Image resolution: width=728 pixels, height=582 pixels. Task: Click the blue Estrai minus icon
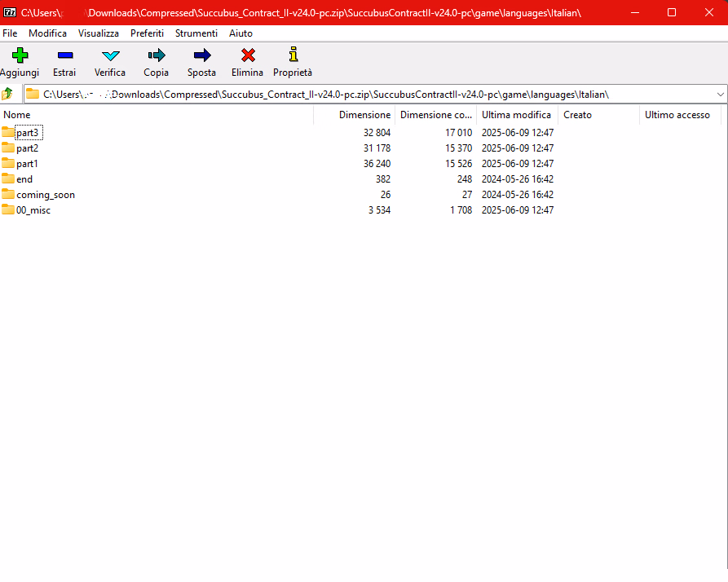64,55
